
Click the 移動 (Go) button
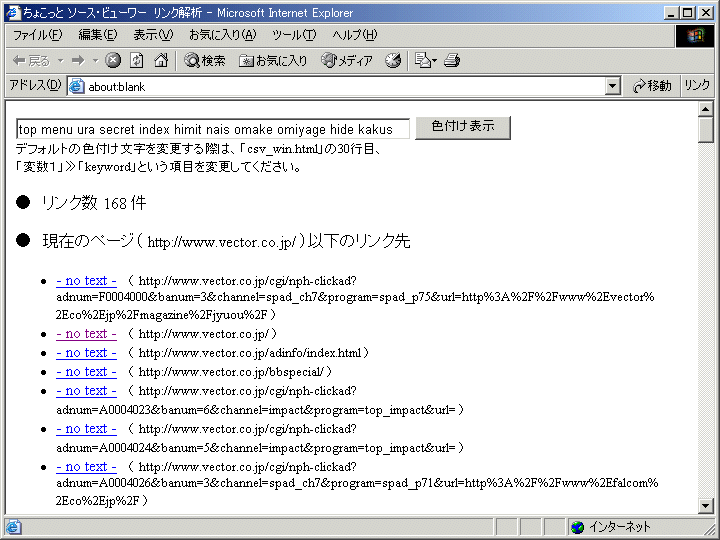[652, 86]
